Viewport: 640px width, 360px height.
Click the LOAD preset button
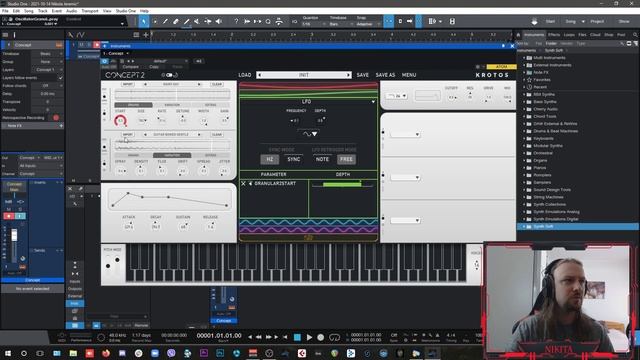click(244, 75)
